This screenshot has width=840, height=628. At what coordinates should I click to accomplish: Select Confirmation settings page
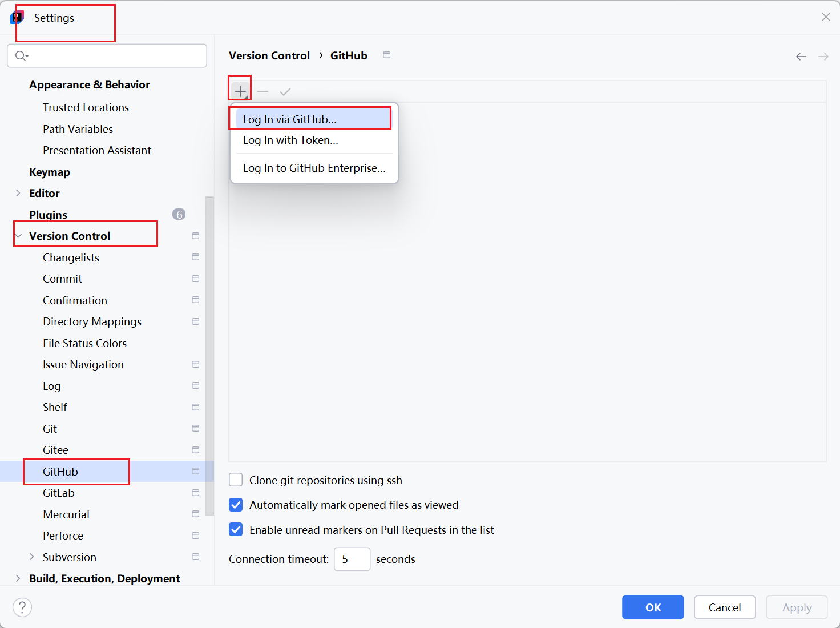click(x=75, y=300)
